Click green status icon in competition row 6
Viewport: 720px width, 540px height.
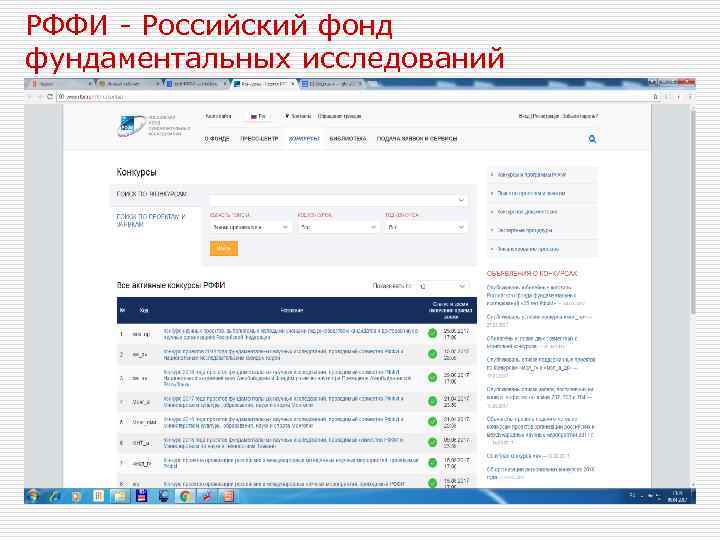432,442
